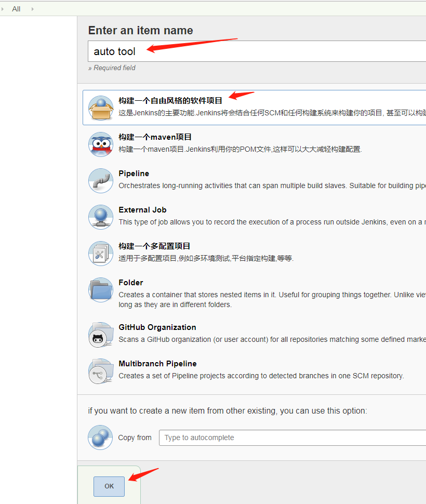Click the Folder description 'Creates a container'
This screenshot has width=426, height=504.
tap(272, 300)
